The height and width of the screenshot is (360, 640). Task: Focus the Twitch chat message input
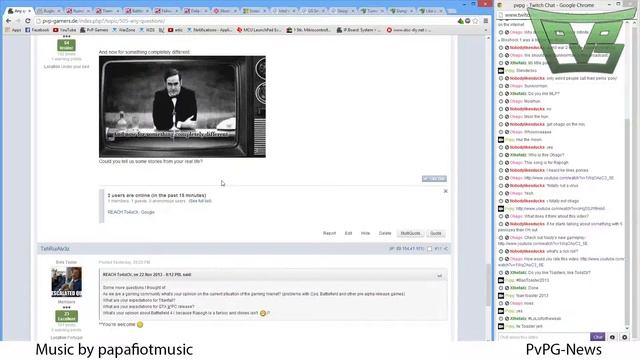click(x=543, y=337)
